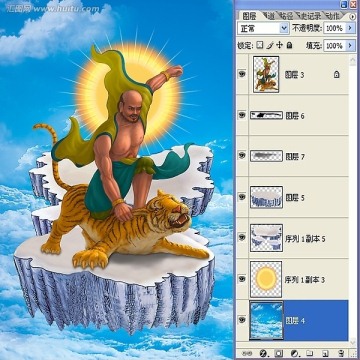Viewport: 360px width, 360px height.
Task: Expand the fill (填充) slider arrow
Action: pos(350,45)
